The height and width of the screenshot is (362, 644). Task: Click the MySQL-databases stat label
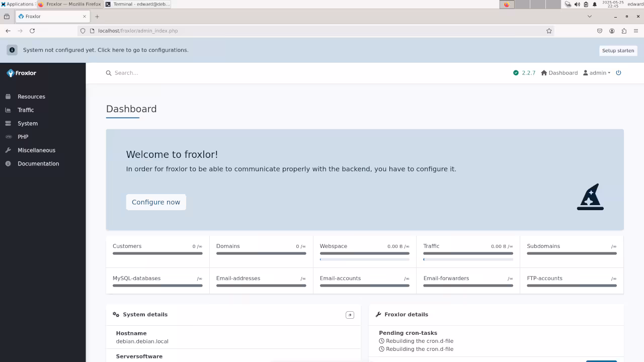[136, 279]
